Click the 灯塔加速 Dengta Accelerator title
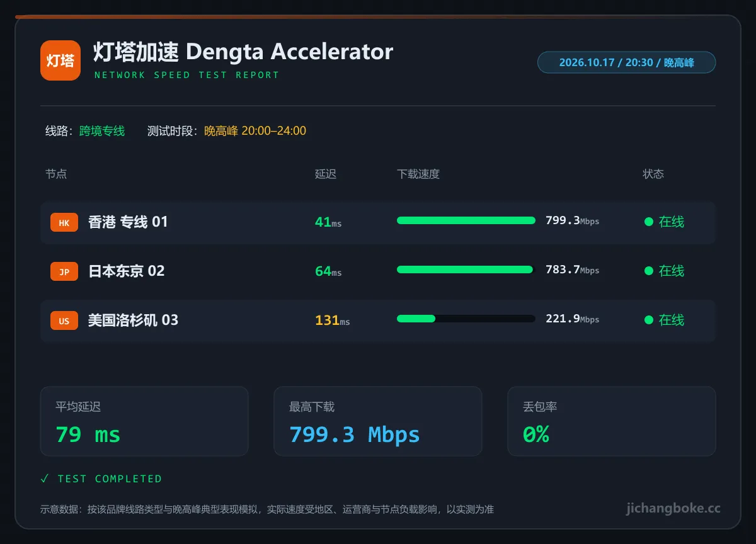The width and height of the screenshot is (756, 544). click(x=243, y=52)
